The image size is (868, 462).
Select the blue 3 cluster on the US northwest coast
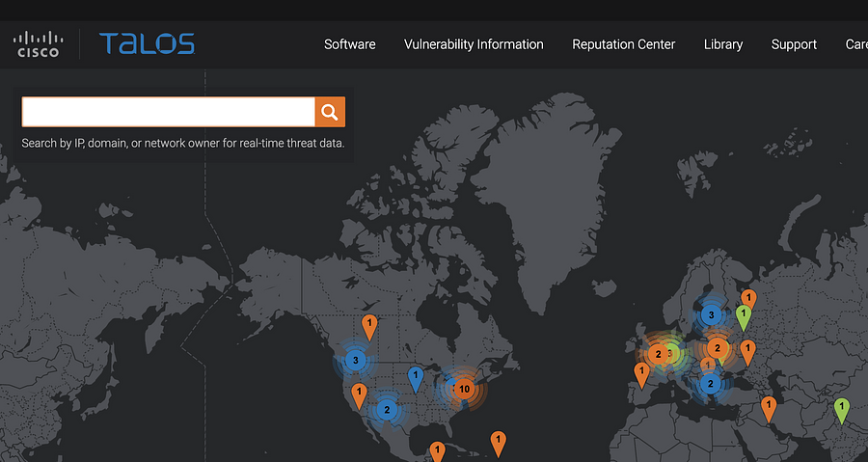coord(355,360)
